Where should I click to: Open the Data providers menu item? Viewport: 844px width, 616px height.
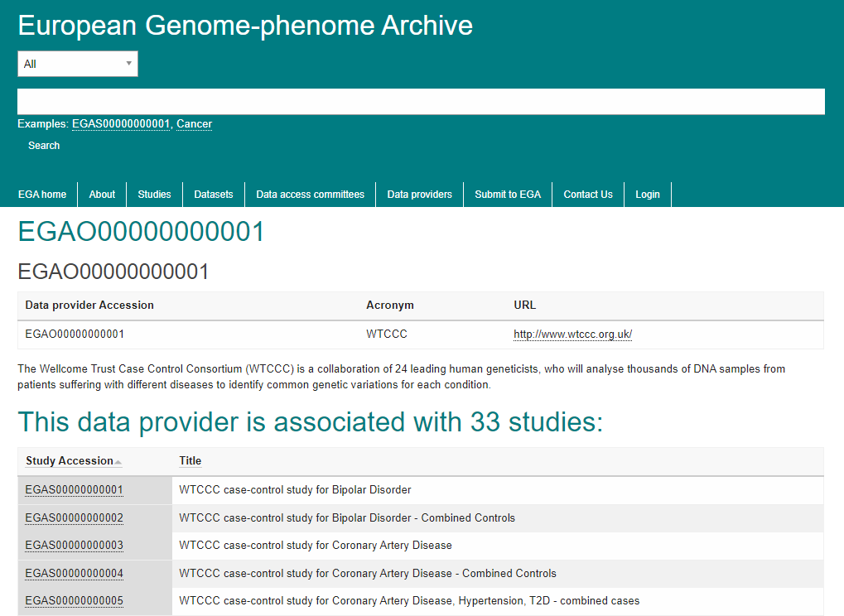pyautogui.click(x=419, y=195)
